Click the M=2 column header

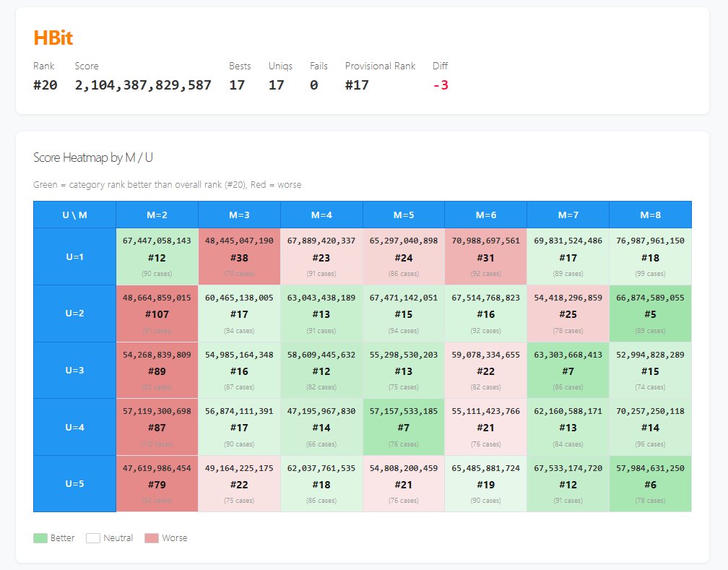point(157,215)
